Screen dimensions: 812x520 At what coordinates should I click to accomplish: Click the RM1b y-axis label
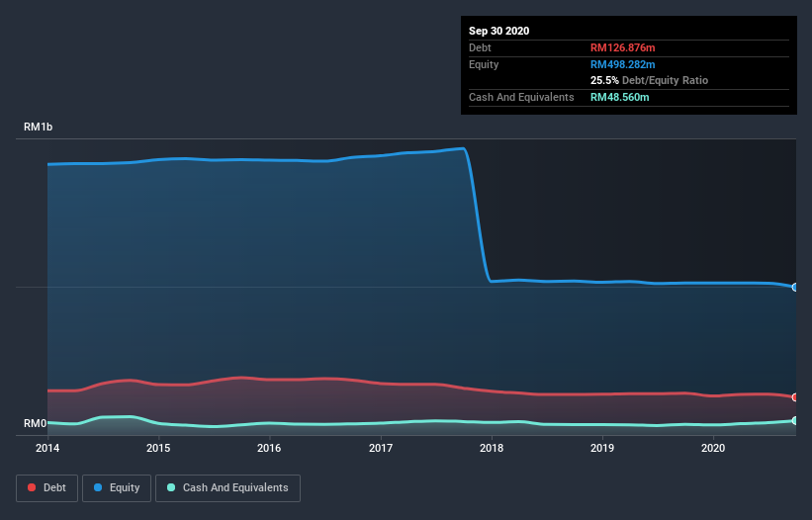[x=38, y=127]
